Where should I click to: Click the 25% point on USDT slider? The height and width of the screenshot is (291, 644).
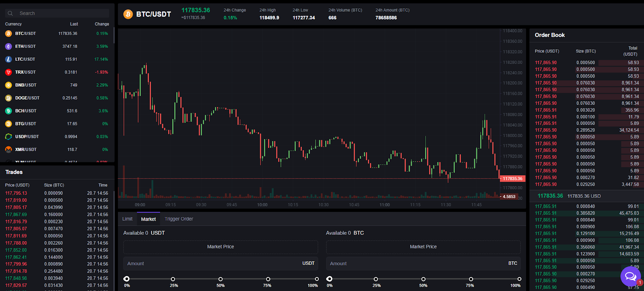tap(173, 279)
